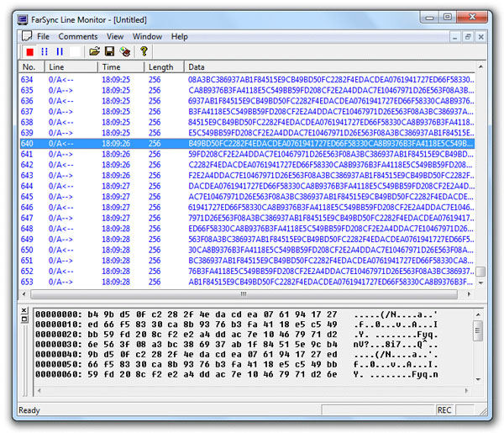
Task: Select frame row number 634
Action: 247,80
